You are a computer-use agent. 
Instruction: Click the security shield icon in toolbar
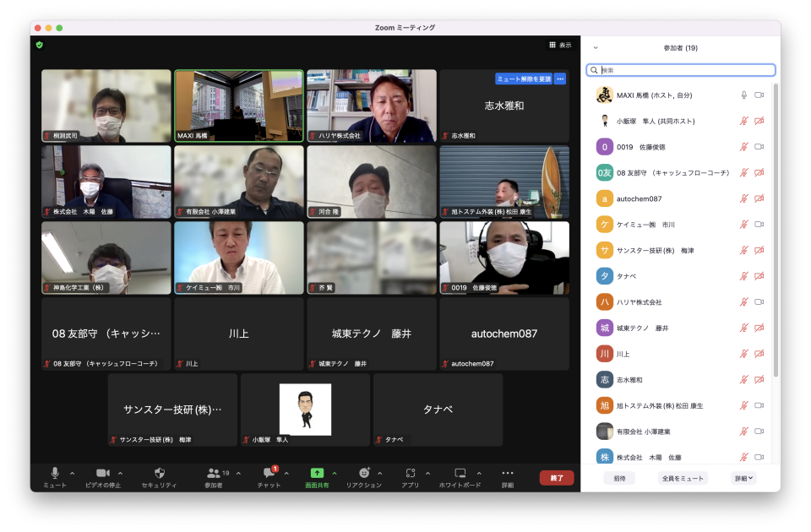tap(159, 473)
